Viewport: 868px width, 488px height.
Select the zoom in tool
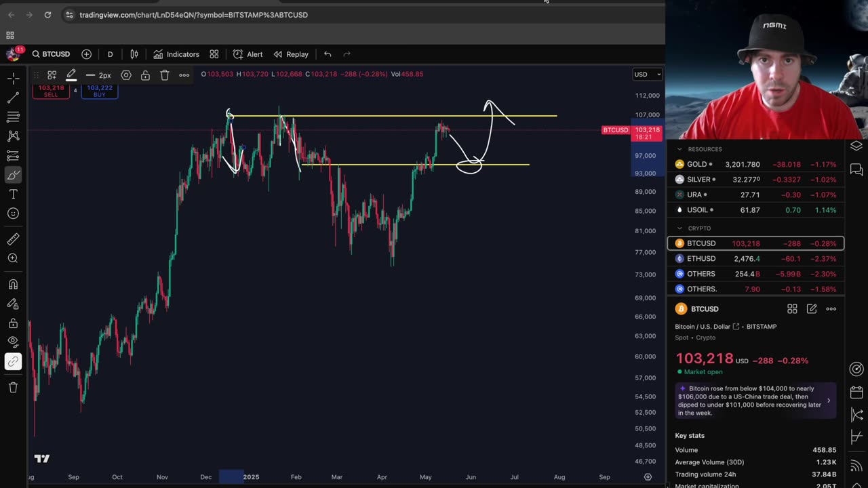[x=13, y=258]
